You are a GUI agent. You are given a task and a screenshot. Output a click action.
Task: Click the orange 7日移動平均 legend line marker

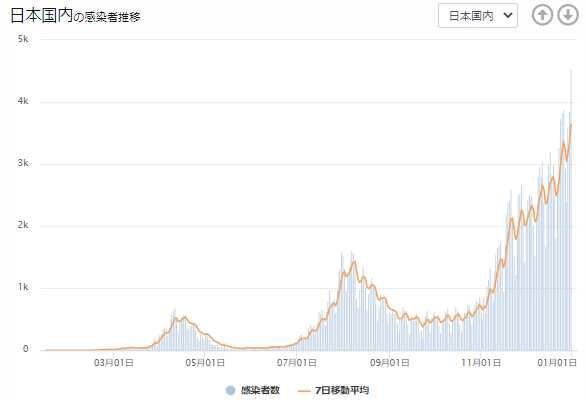pos(305,391)
